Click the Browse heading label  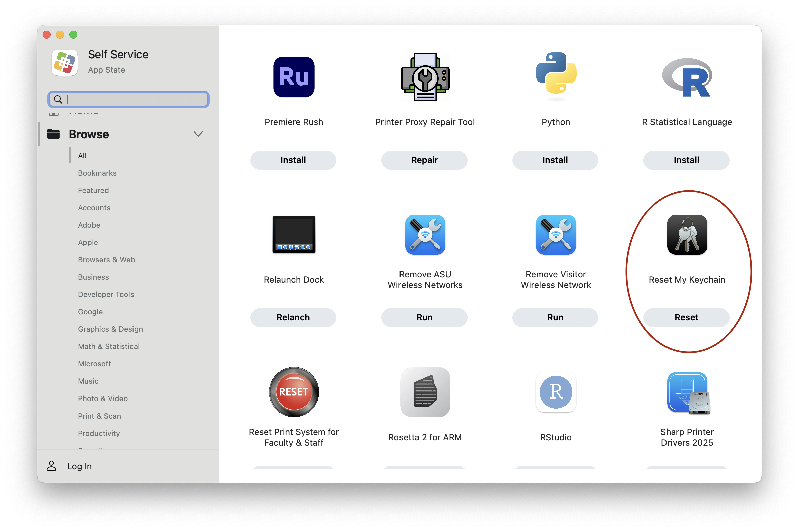(x=88, y=134)
